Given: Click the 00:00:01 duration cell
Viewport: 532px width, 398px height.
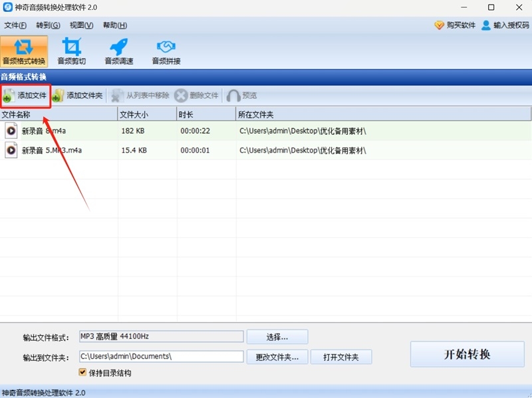Looking at the screenshot, I should tap(195, 150).
